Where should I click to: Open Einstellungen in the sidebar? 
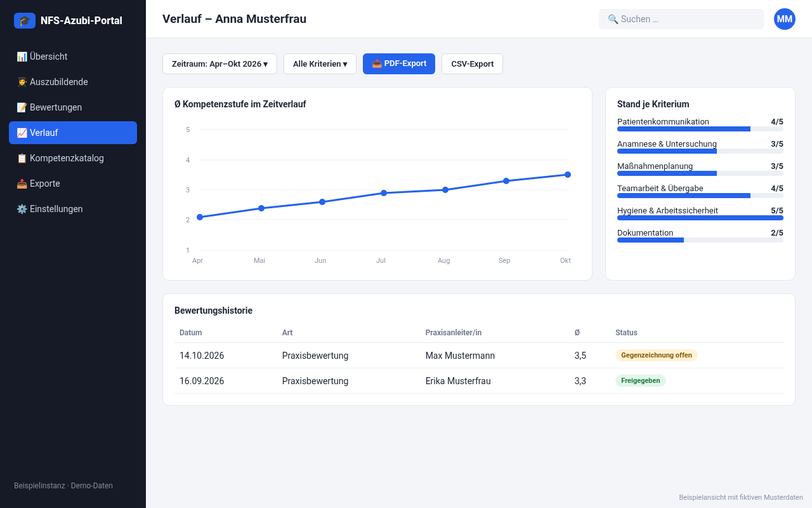click(x=73, y=209)
